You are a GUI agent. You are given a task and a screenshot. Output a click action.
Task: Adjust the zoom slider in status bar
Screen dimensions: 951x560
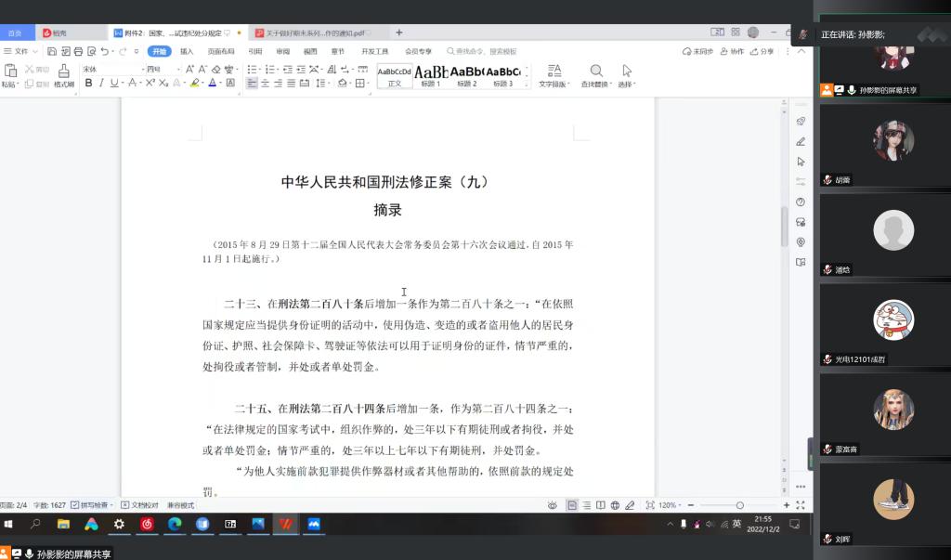(x=739, y=505)
